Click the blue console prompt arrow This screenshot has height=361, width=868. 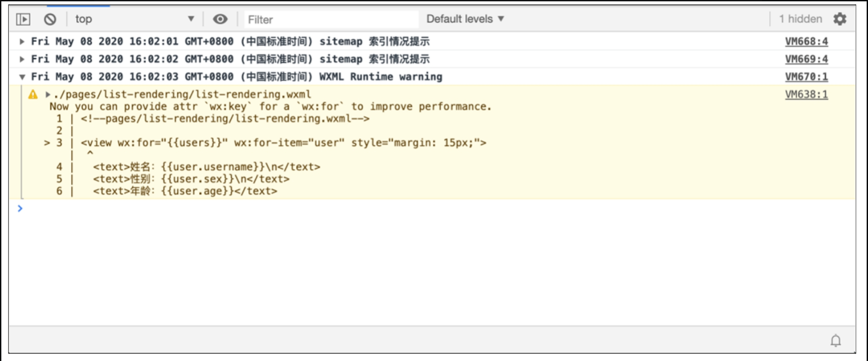pos(20,208)
